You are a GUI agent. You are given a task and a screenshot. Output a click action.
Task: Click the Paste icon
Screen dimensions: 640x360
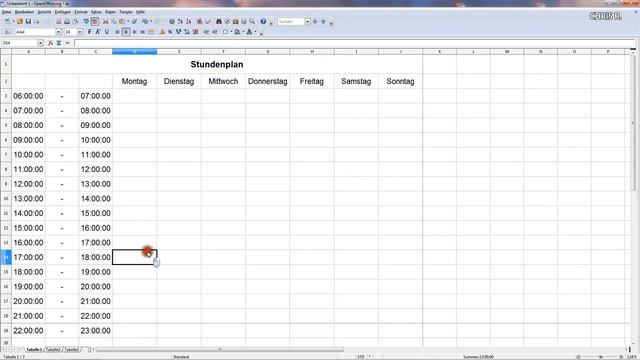click(122, 21)
